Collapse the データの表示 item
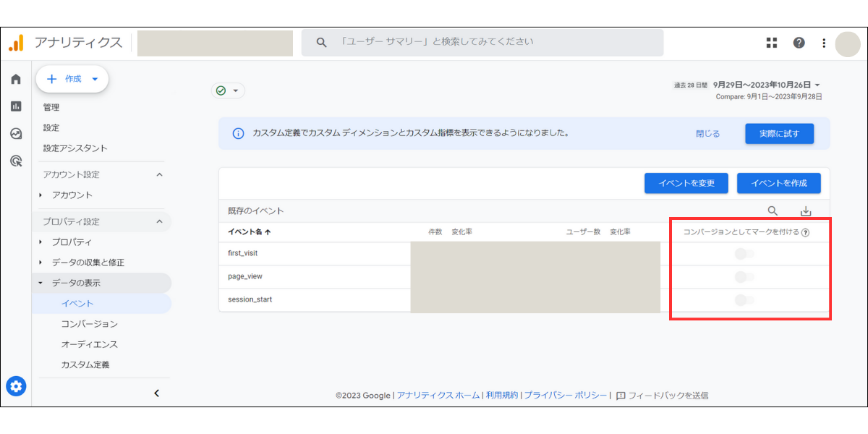This screenshot has width=868, height=434. tap(41, 283)
